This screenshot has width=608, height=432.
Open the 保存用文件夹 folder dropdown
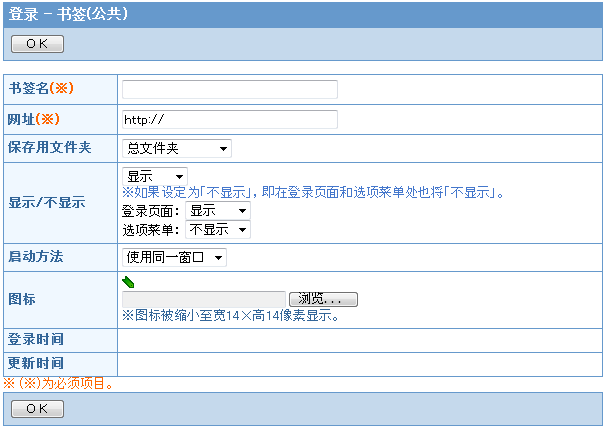pos(176,148)
